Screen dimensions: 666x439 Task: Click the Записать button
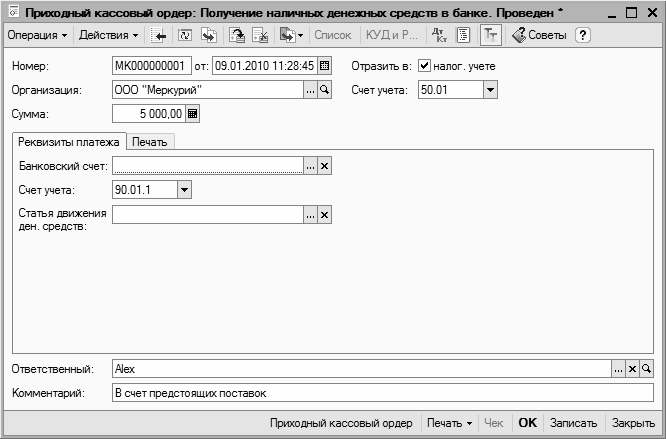(573, 423)
